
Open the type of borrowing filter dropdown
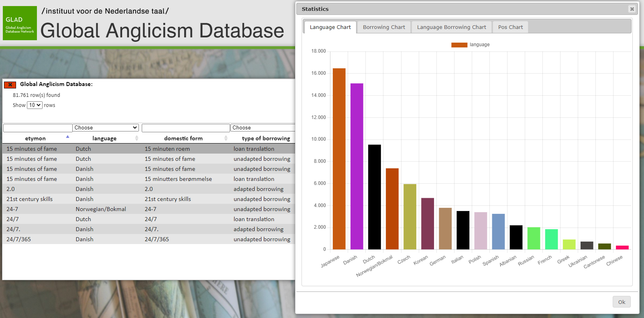coord(263,128)
